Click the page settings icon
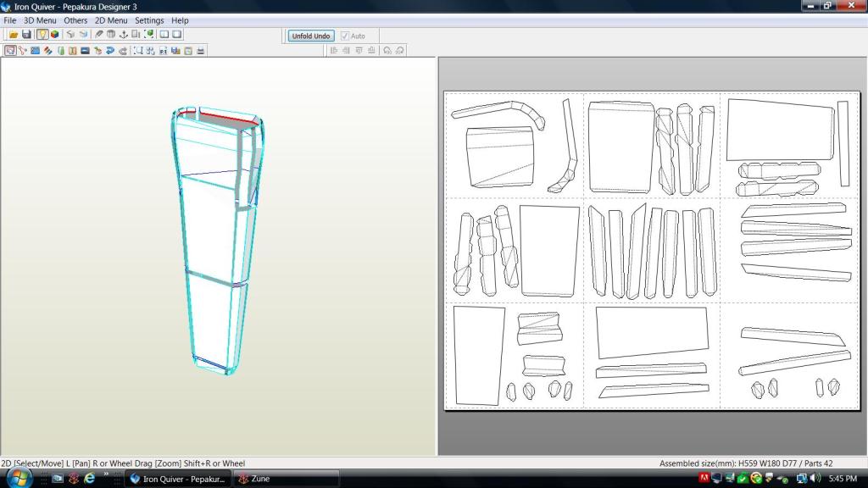Image resolution: width=868 pixels, height=488 pixels. [188, 50]
